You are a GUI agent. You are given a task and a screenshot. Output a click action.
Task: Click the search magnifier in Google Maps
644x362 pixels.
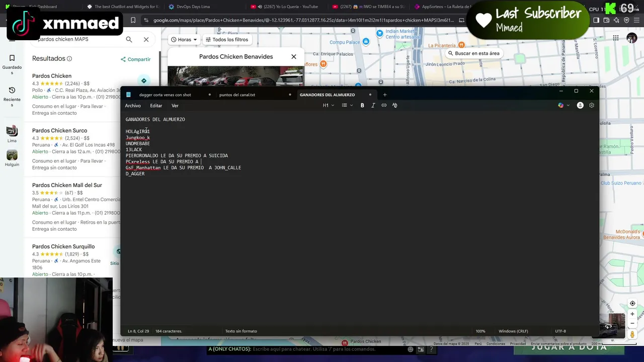pos(129,39)
